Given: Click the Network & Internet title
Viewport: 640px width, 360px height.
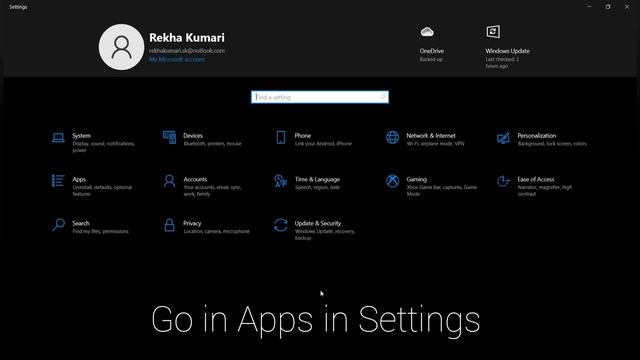Looking at the screenshot, I should (x=431, y=136).
